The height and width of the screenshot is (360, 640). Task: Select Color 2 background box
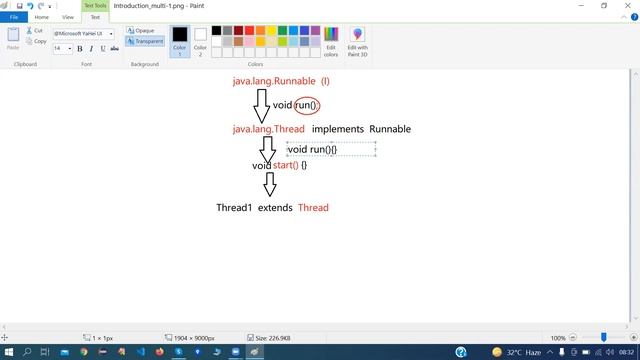click(x=200, y=41)
